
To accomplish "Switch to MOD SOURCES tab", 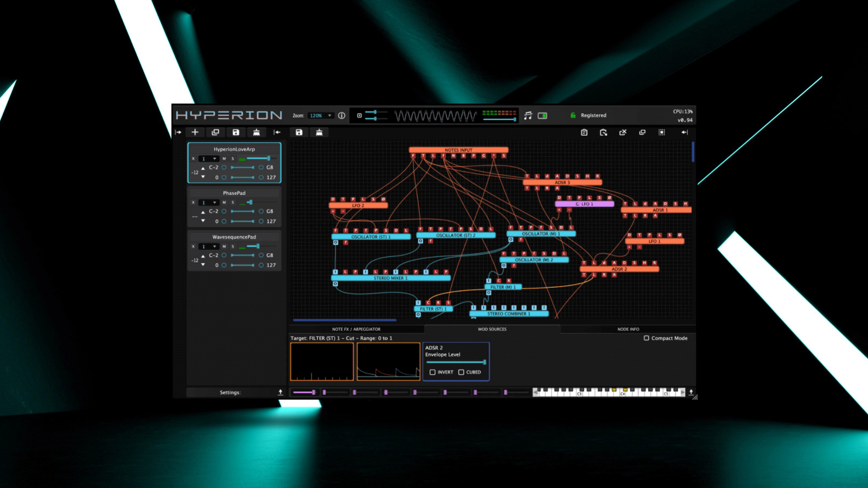I will point(492,329).
